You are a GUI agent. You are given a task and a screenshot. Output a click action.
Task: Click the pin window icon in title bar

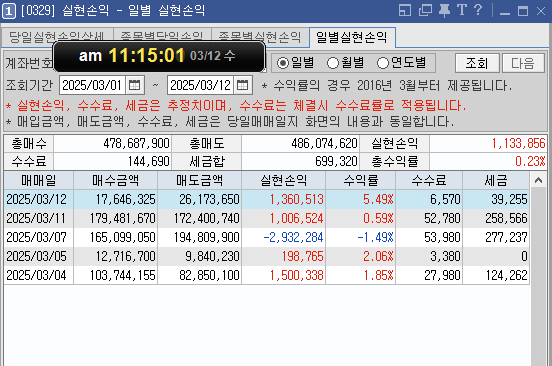(x=444, y=11)
